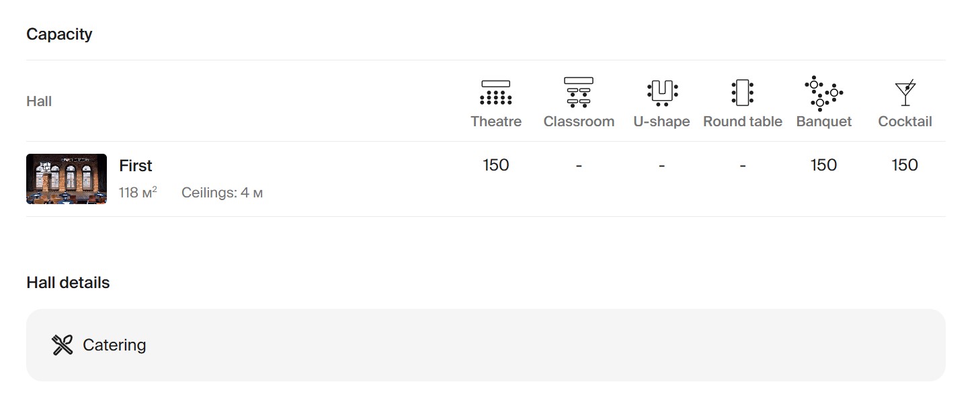Viewport: 980px width, 419px height.
Task: Click the Banquet capacity value 150
Action: tap(823, 165)
